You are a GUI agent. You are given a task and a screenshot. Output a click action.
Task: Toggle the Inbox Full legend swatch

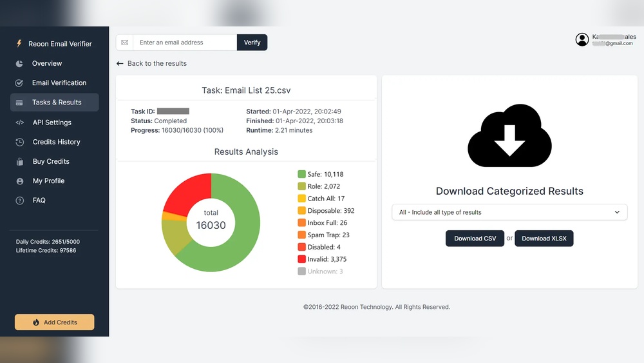pos(302,223)
